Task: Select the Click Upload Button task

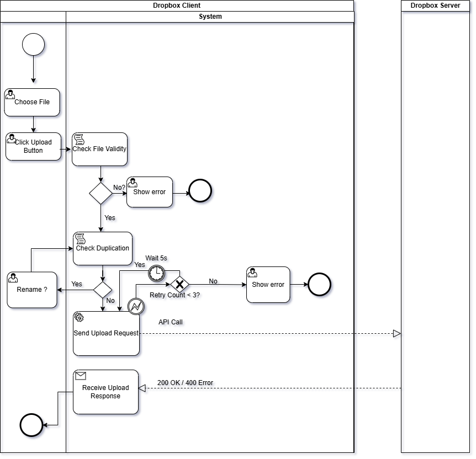Action: [33, 146]
